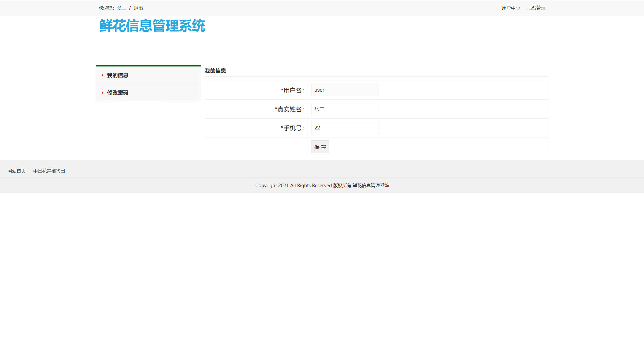Click the *真实姓名 label
Screen dimensions: 644x346
point(289,109)
